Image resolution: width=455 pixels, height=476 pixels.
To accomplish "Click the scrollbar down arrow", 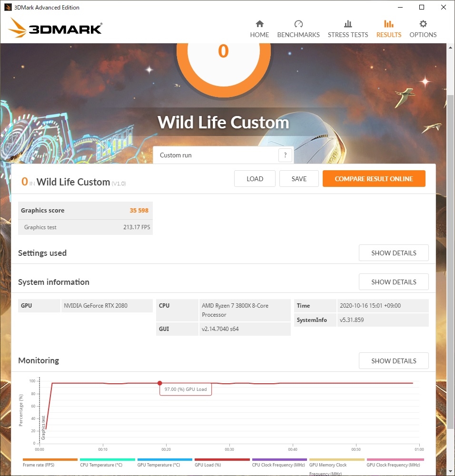I will point(450,471).
